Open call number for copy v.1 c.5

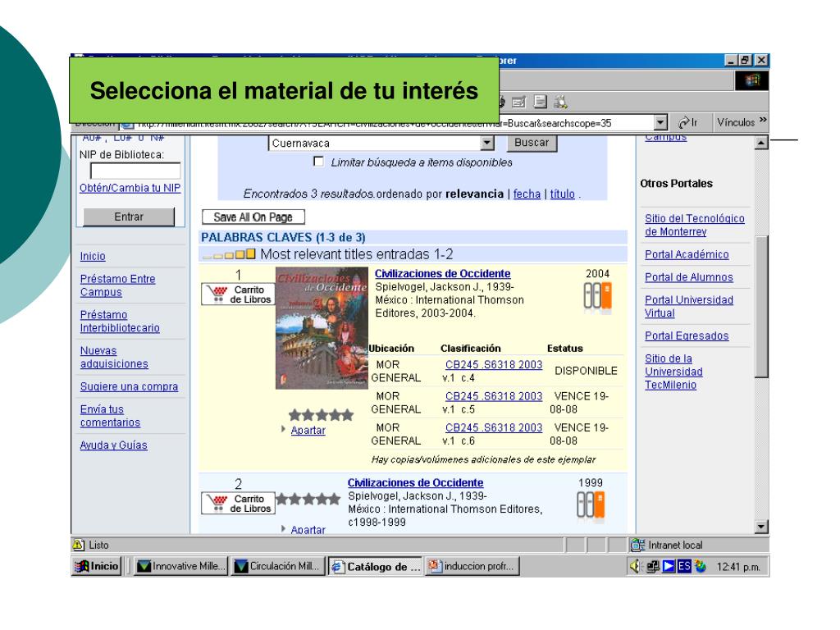[x=494, y=396]
